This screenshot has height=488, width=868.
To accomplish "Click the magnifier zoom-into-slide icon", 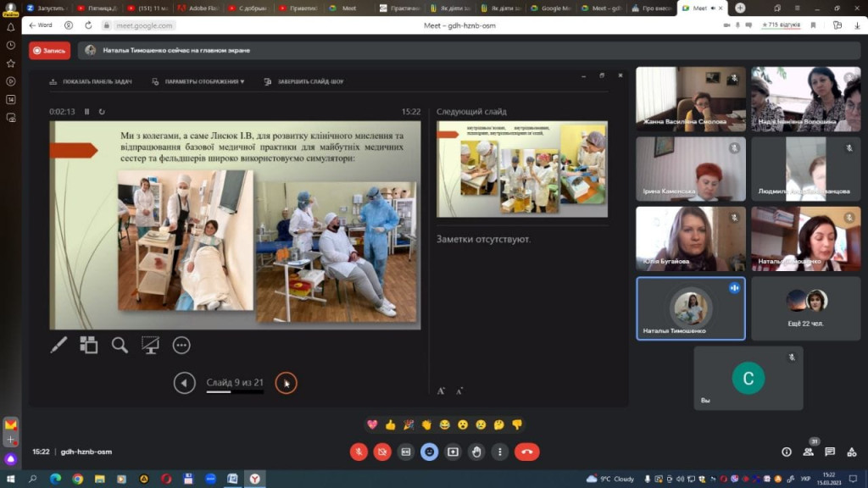I will [x=120, y=345].
